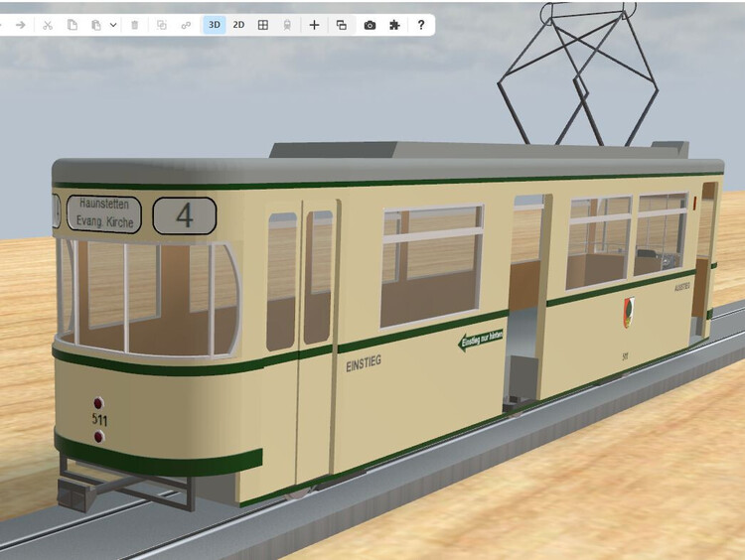Open help with question mark button
Screen dimensions: 745x560
420,25
